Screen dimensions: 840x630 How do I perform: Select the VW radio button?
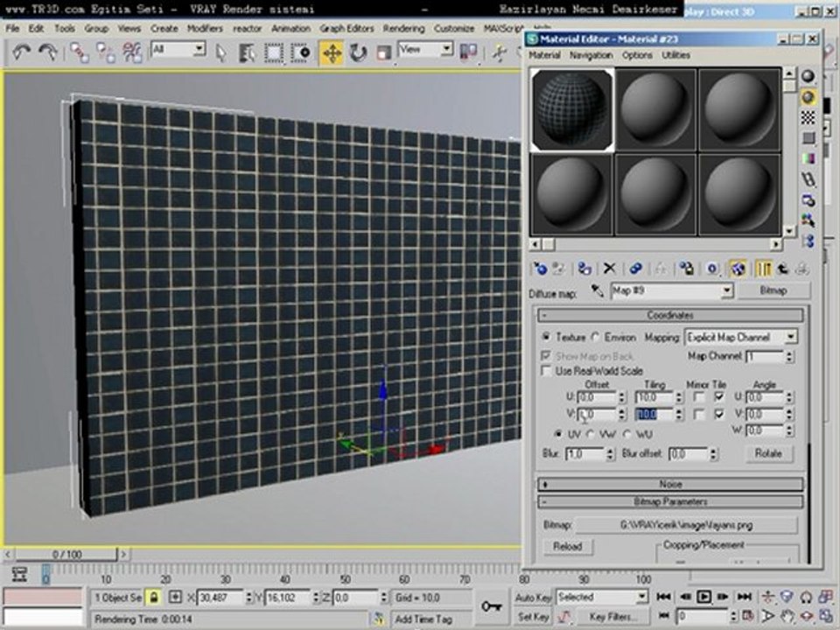(x=591, y=434)
